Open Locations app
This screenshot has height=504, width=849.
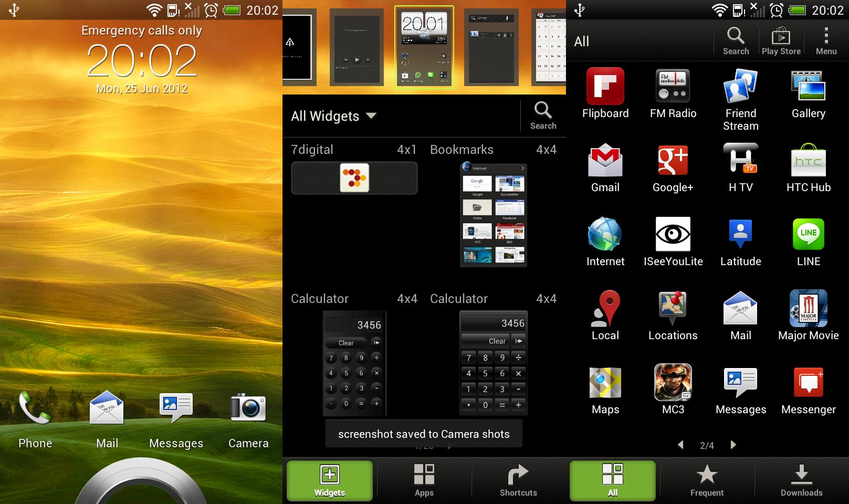tap(673, 316)
